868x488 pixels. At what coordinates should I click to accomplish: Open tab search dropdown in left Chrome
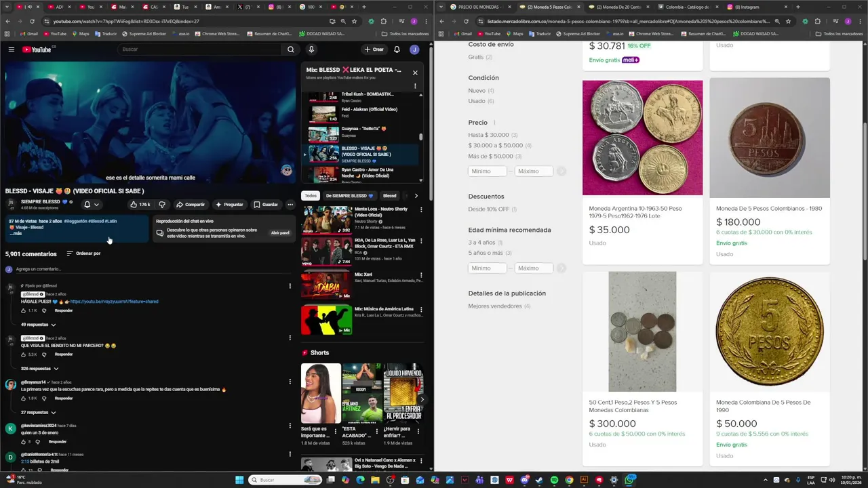coord(7,7)
